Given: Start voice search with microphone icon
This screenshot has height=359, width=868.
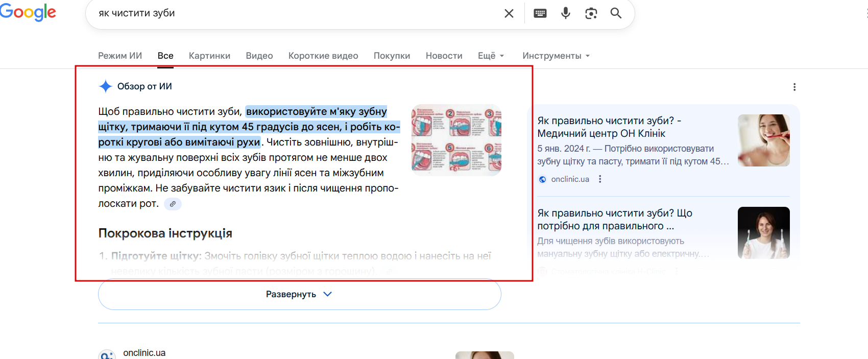Looking at the screenshot, I should [x=566, y=13].
